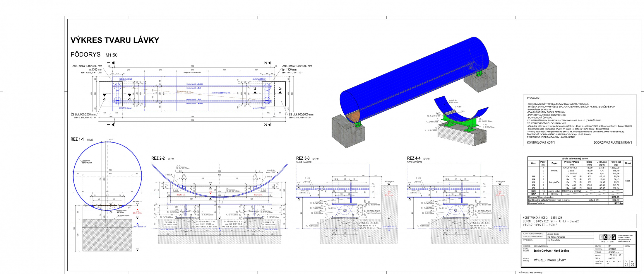Click 'Enviro Centrum - Nová Sedlica' project name
This screenshot has height=274, width=644.
[x=551, y=251]
